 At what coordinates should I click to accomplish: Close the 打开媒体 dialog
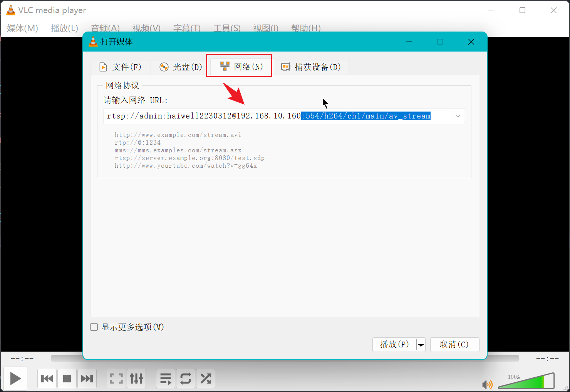(x=471, y=42)
